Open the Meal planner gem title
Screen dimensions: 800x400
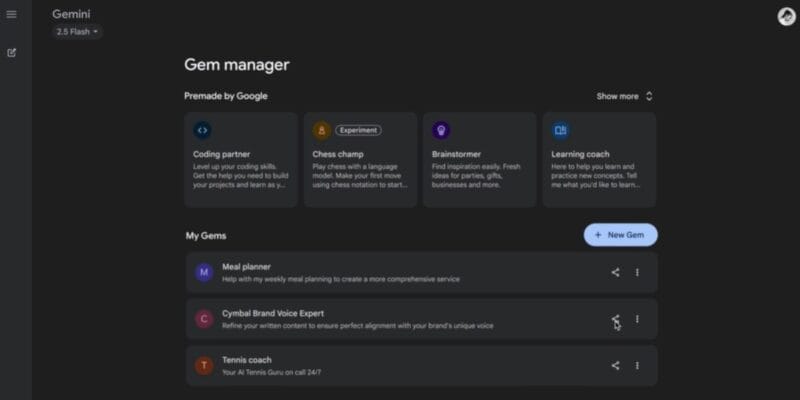[246, 267]
